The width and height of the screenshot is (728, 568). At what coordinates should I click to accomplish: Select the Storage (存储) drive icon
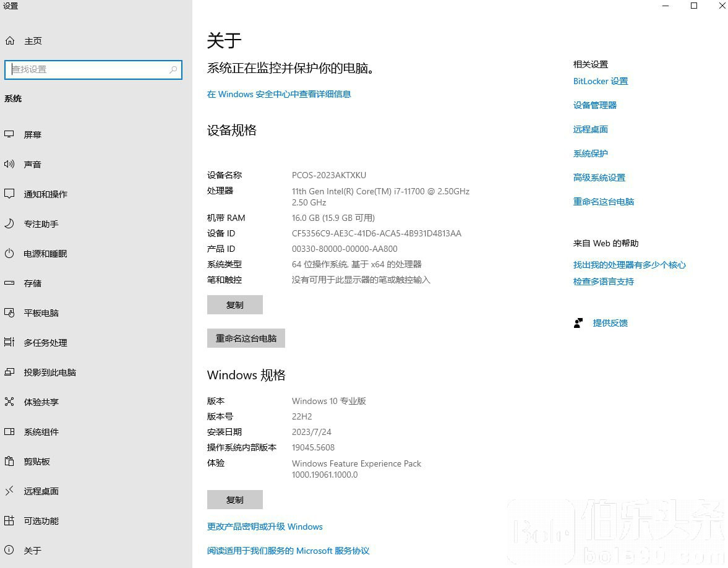(x=9, y=283)
